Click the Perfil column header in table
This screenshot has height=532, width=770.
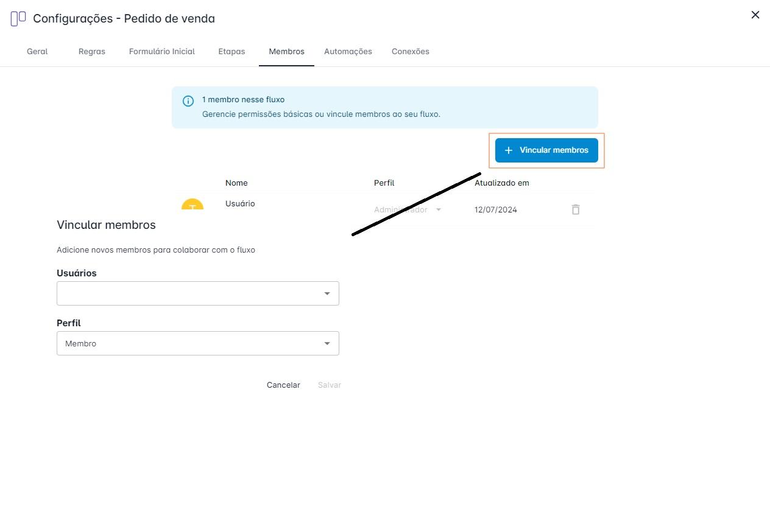(384, 183)
